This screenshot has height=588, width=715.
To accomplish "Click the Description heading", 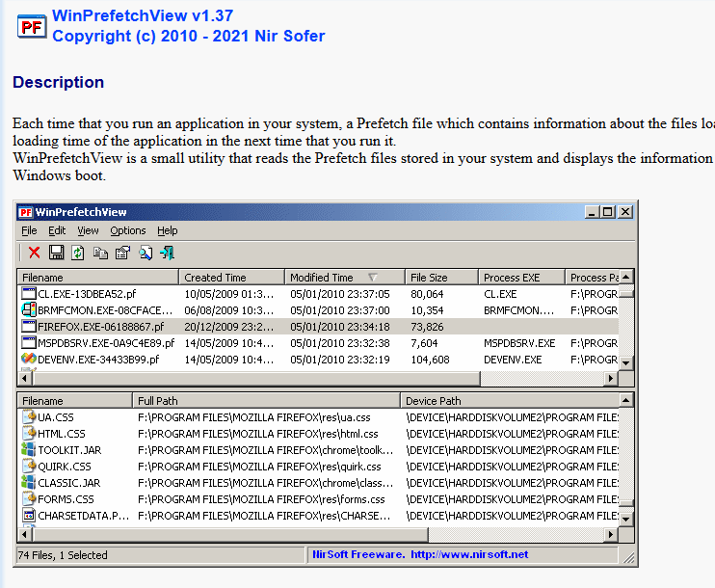I will coord(59,82).
